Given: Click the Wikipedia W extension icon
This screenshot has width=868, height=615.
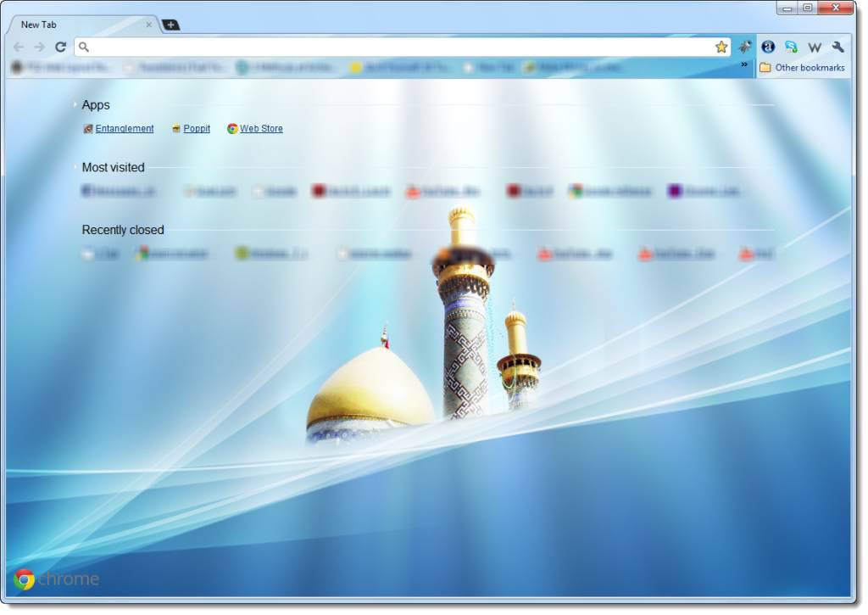Looking at the screenshot, I should click(815, 48).
